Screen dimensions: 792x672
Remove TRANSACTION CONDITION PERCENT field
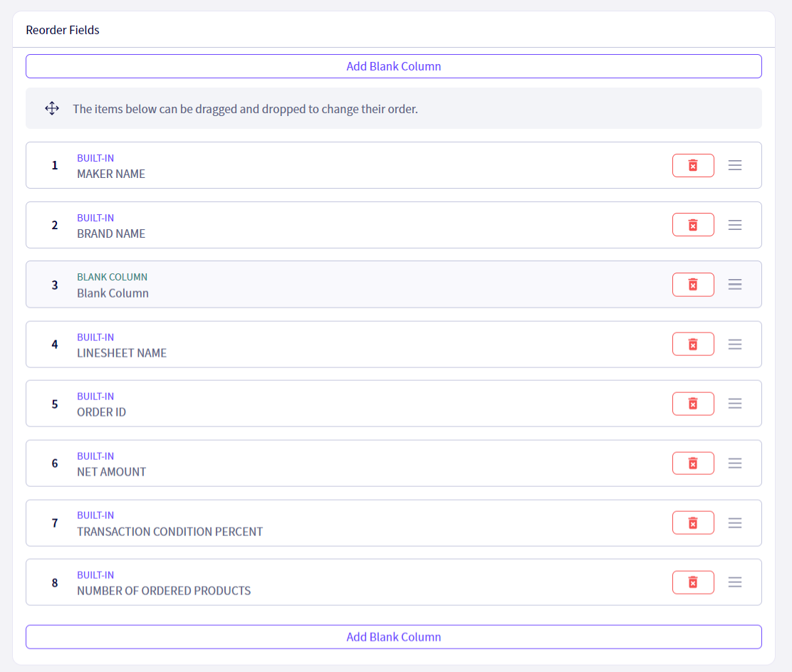pos(693,523)
